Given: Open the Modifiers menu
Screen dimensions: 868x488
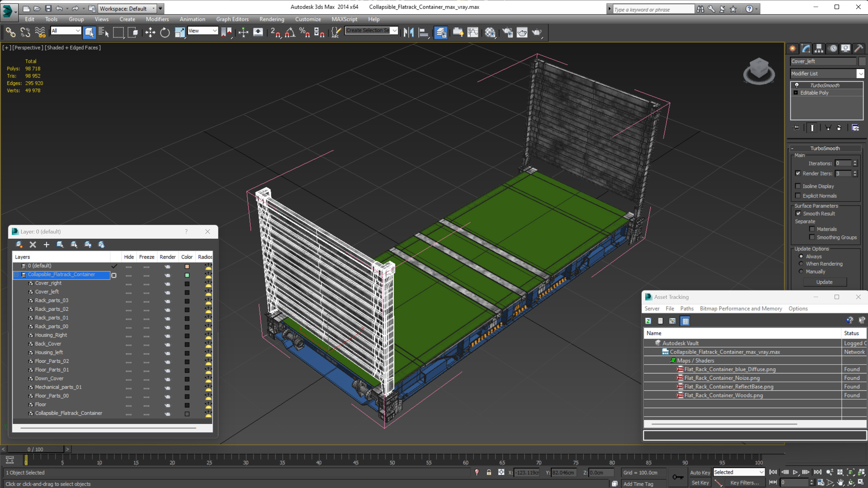Looking at the screenshot, I should click(x=157, y=19).
